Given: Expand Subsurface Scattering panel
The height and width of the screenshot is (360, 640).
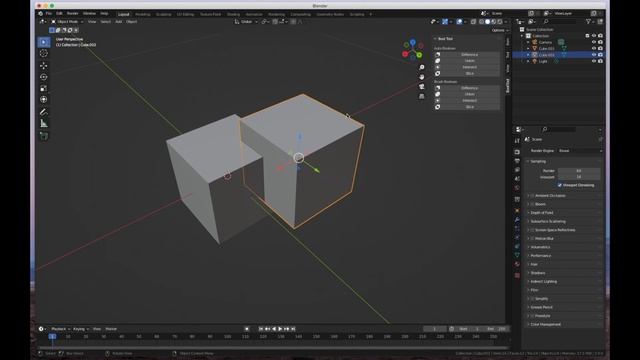Looking at the screenshot, I should click(x=548, y=221).
